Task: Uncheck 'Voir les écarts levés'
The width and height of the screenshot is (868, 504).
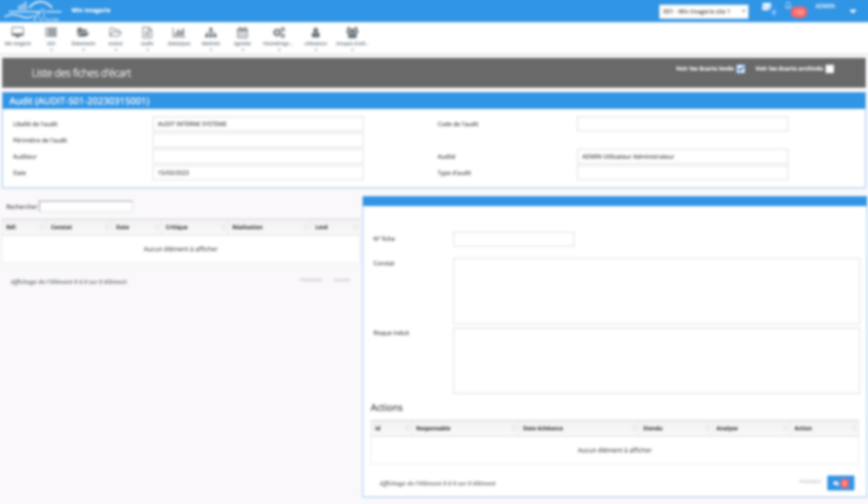Action: pyautogui.click(x=741, y=69)
